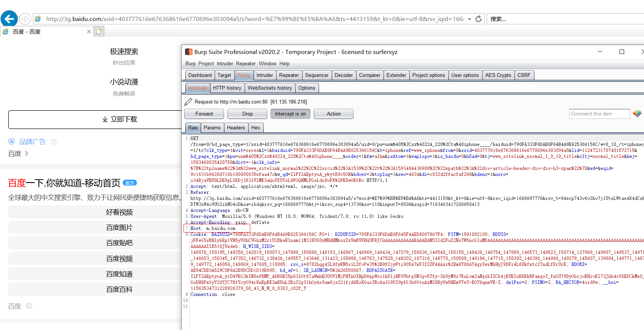The height and width of the screenshot is (330, 644).
Task: Click the refresh icon in address bar
Action: (478, 19)
